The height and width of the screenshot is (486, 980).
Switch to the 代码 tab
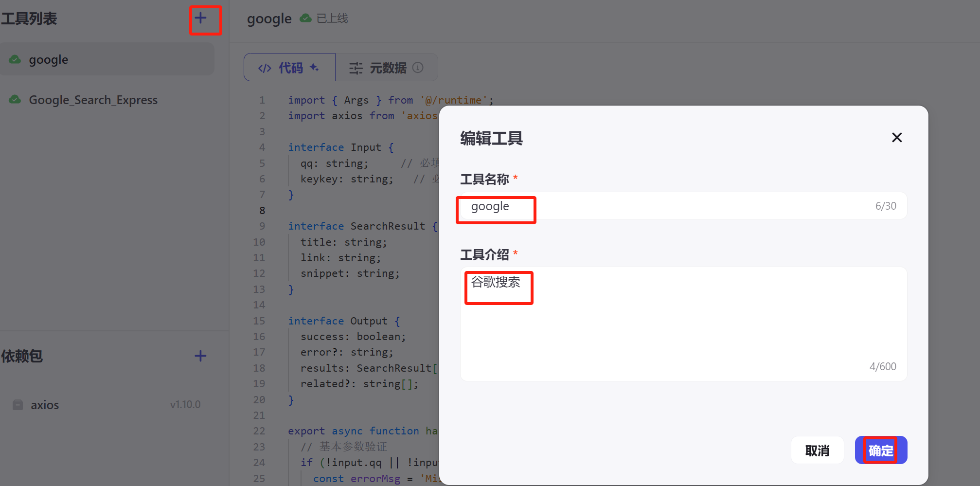289,68
